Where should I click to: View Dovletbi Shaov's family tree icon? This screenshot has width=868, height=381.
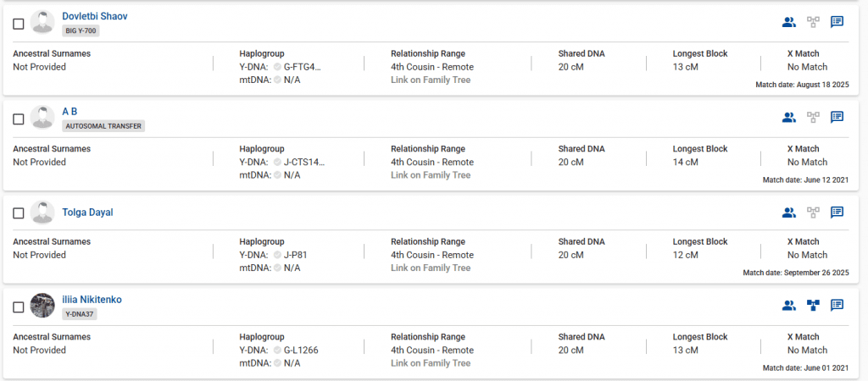(813, 23)
